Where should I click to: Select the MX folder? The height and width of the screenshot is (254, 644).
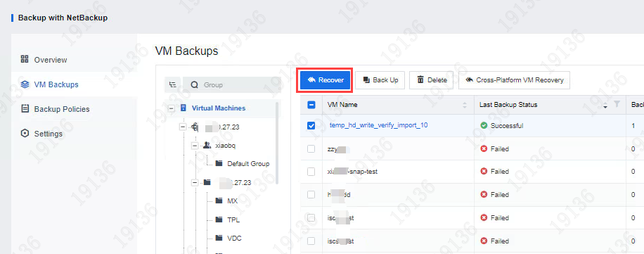point(232,201)
